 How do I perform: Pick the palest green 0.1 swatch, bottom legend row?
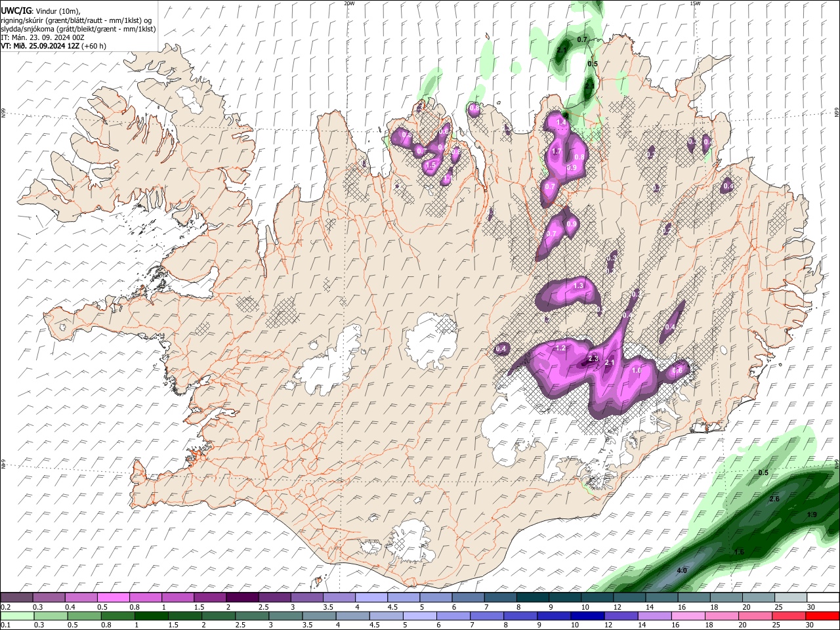pyautogui.click(x=17, y=616)
